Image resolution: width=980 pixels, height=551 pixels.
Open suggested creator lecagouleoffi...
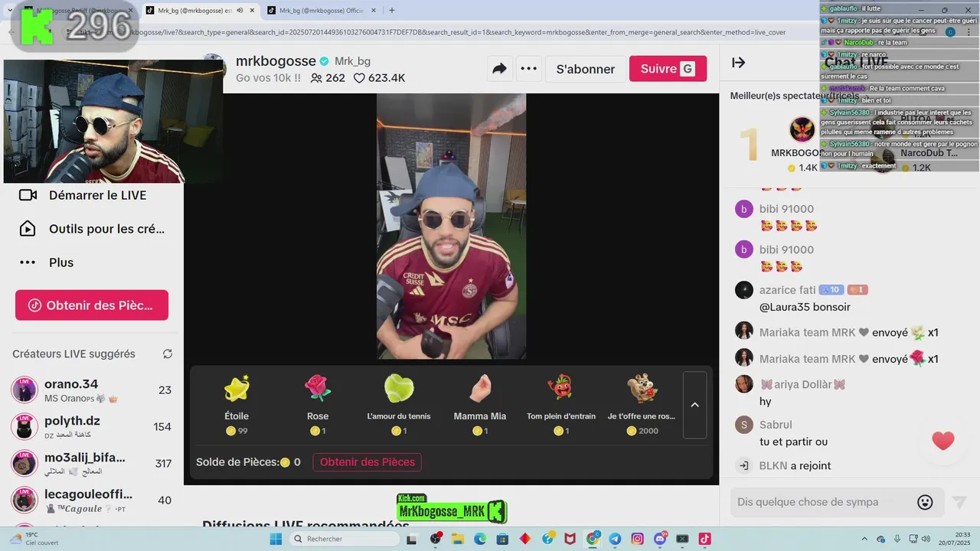(x=92, y=500)
